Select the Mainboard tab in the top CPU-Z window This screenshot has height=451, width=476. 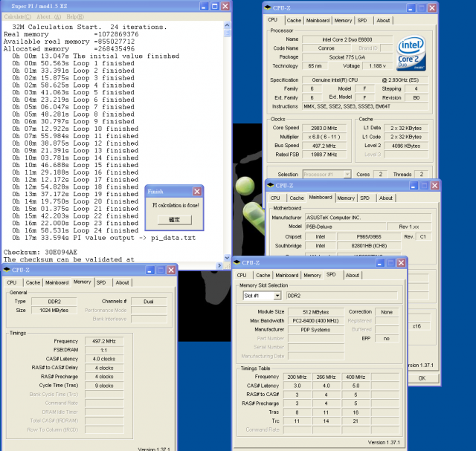coord(318,20)
